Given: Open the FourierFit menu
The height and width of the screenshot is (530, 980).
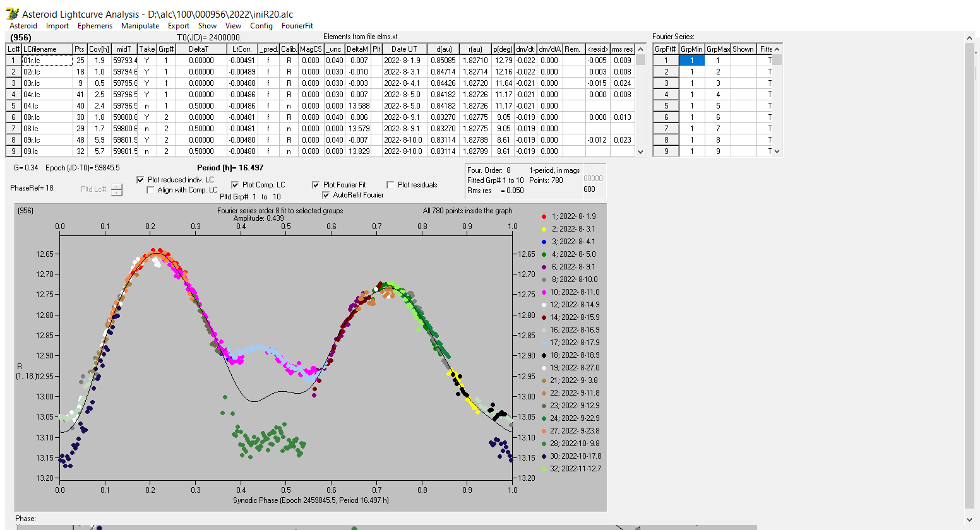Looking at the screenshot, I should pyautogui.click(x=297, y=26).
